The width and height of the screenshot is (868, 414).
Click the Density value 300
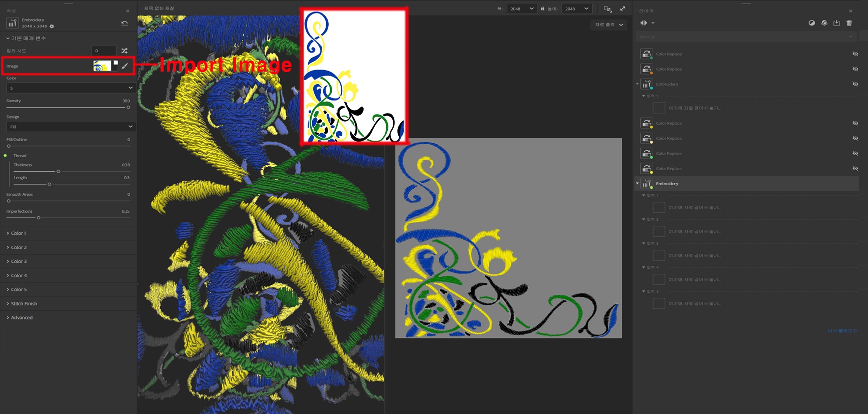[x=126, y=101]
